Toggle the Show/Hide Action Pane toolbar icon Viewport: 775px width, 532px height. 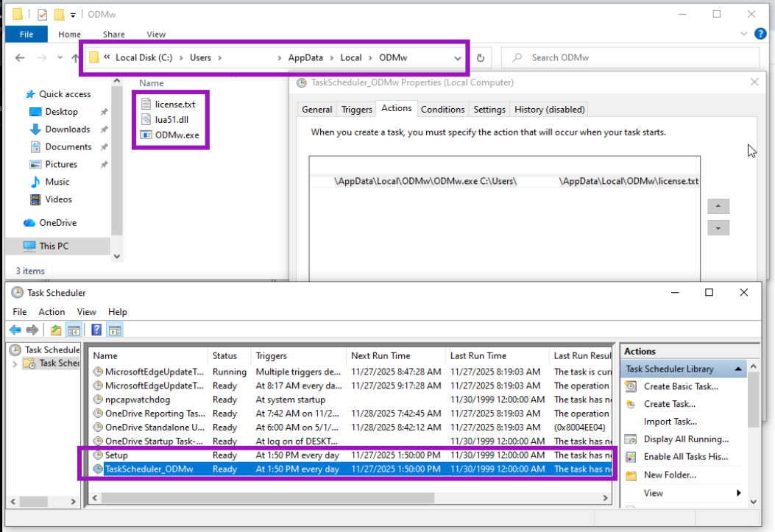click(115, 330)
